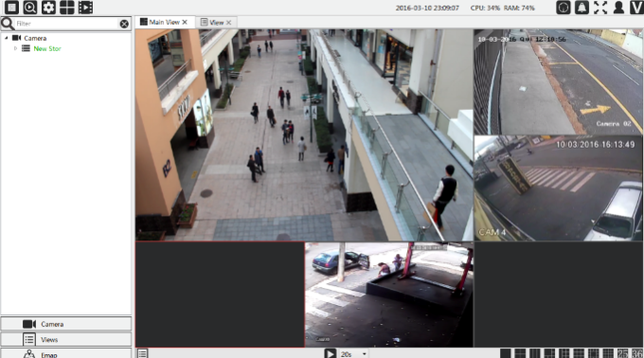Expand the New Stor tree node
The height and width of the screenshot is (358, 644).
tap(15, 48)
